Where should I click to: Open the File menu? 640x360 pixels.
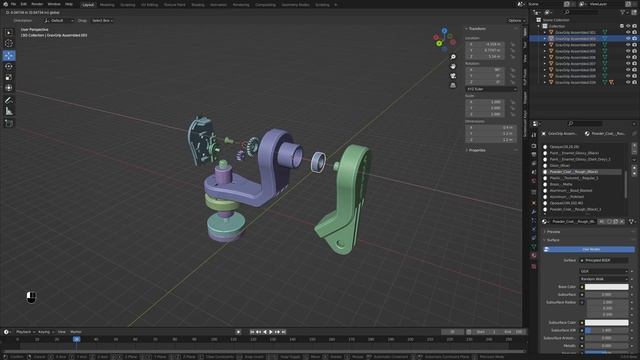point(13,4)
